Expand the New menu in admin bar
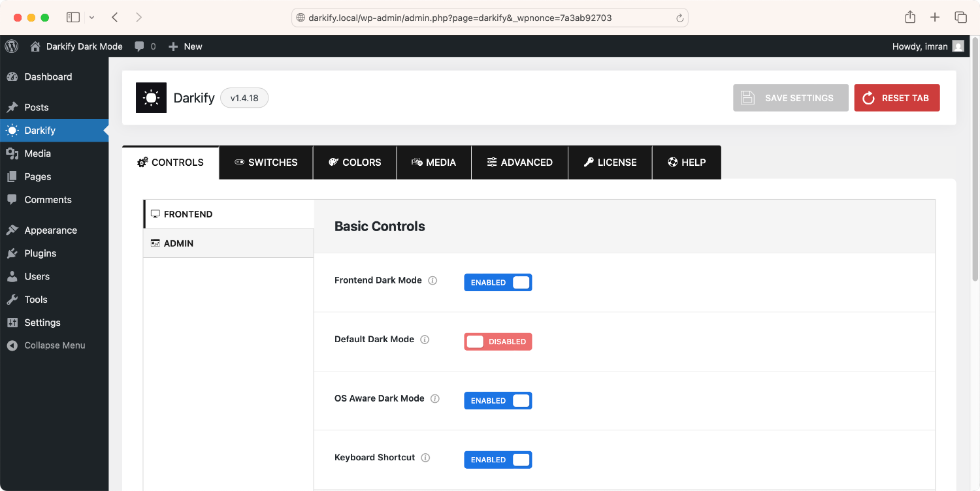Screen dimensions: 980x491 186,46
